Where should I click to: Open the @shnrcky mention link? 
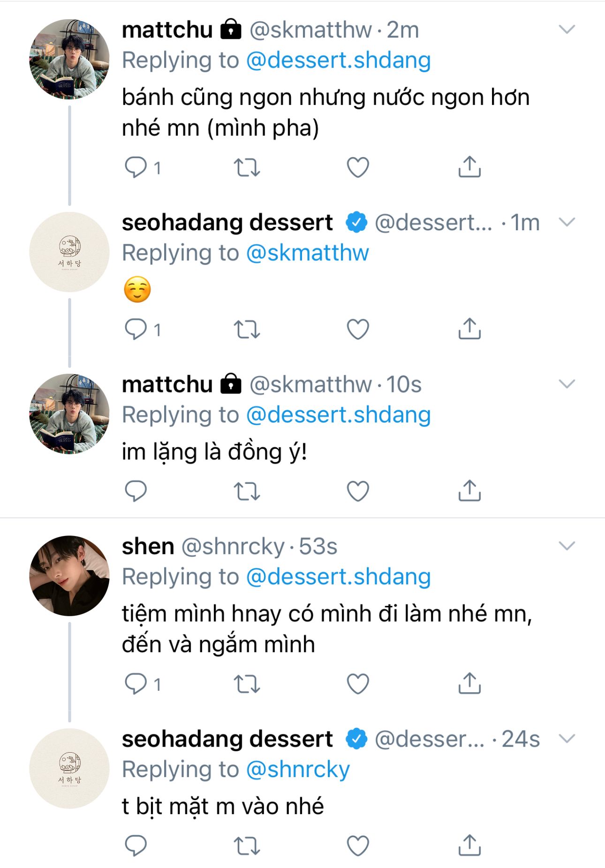[x=298, y=770]
